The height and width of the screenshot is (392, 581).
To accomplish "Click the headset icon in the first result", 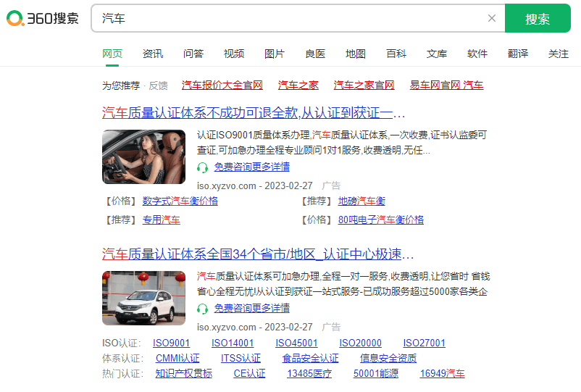I will point(202,167).
